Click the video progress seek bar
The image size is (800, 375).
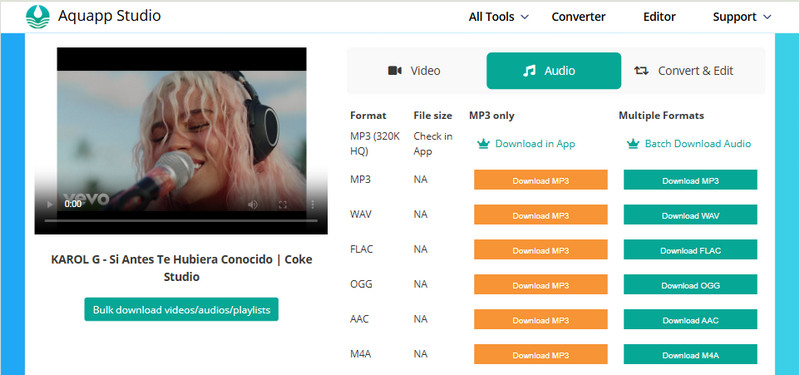(x=181, y=221)
